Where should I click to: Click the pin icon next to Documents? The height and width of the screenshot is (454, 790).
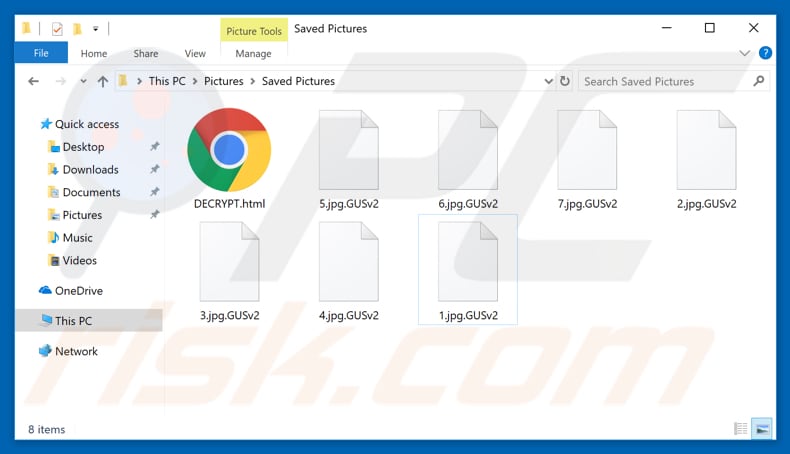(x=155, y=192)
